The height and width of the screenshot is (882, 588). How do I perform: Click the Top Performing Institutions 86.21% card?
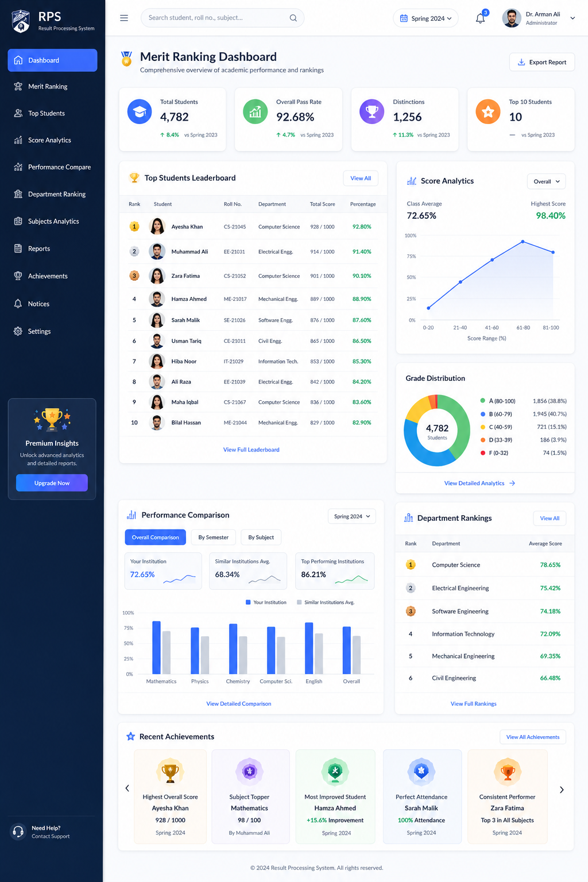(x=335, y=571)
